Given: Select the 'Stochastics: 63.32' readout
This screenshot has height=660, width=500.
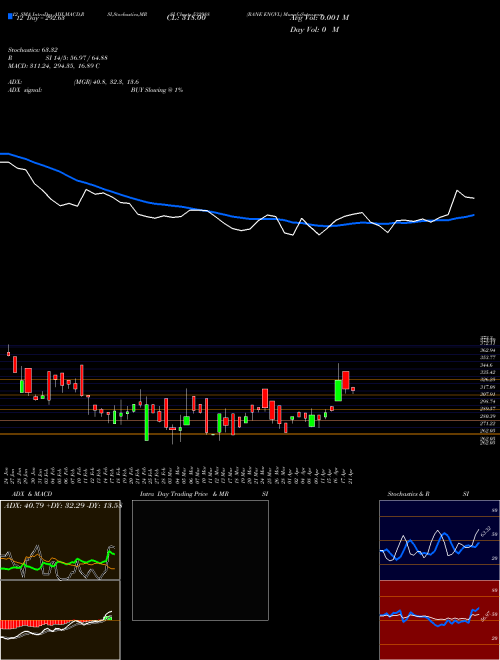Looking at the screenshot, I should coord(33,51).
